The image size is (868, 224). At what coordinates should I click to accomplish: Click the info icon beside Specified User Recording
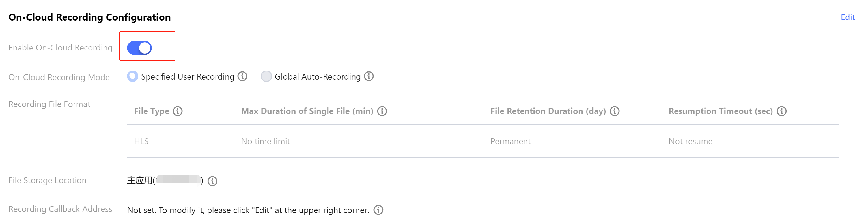242,76
